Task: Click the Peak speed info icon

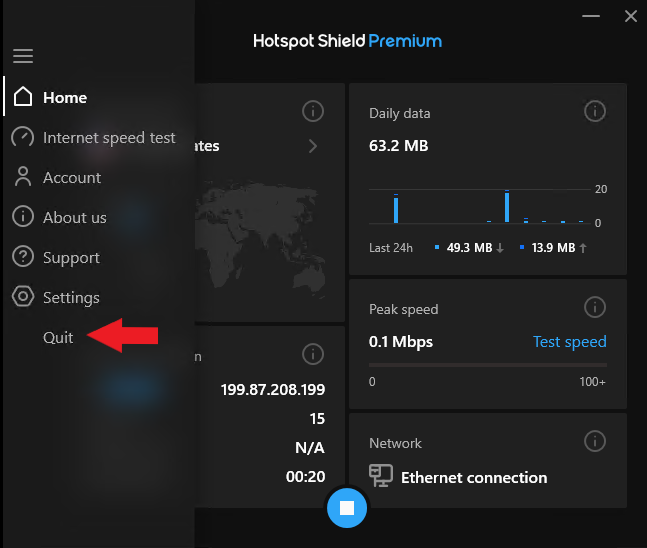Action: point(595,307)
